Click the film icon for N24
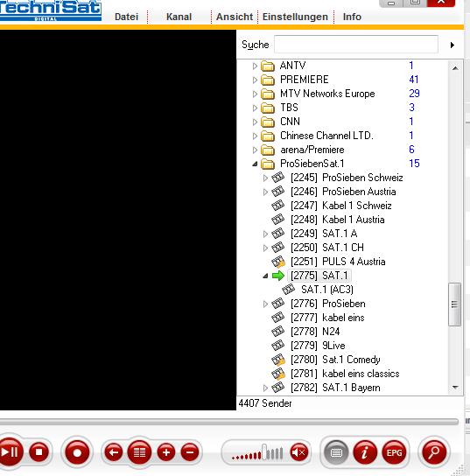 click(277, 332)
